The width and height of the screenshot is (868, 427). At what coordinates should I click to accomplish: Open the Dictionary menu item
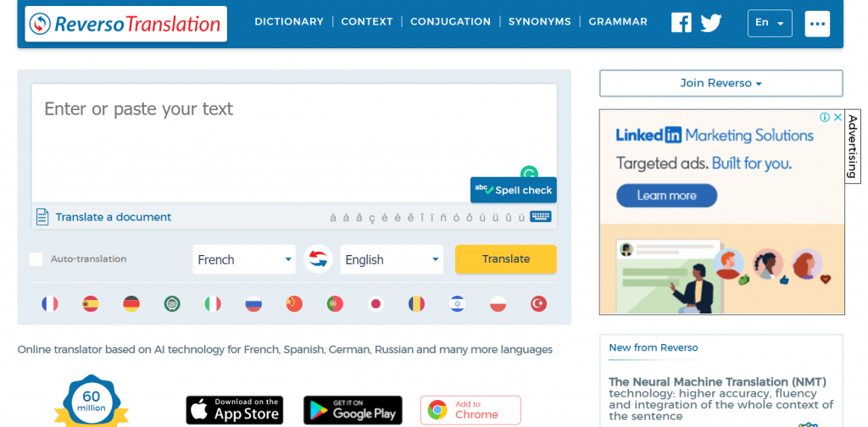click(x=289, y=21)
